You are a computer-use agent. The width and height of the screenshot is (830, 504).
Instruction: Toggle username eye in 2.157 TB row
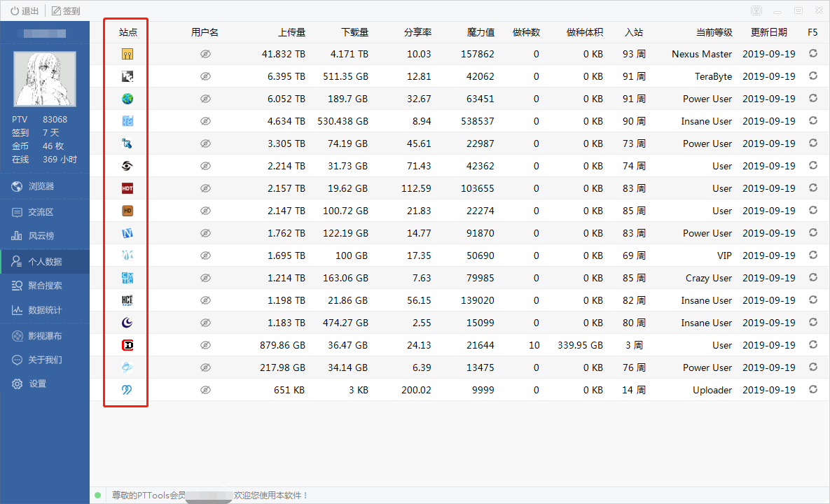(205, 188)
